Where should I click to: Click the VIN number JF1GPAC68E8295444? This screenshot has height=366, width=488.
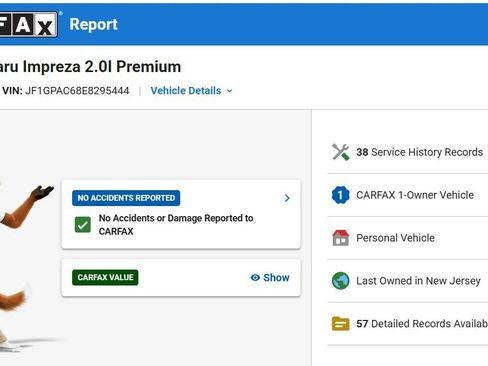click(77, 91)
